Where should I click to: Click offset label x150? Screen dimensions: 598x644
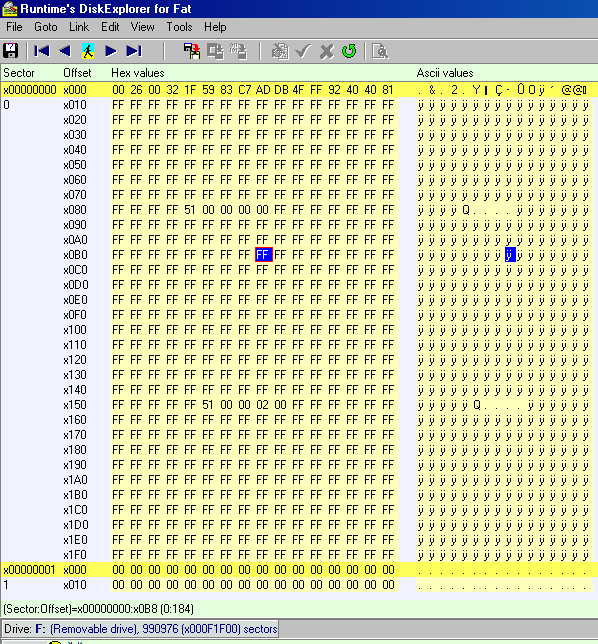75,405
